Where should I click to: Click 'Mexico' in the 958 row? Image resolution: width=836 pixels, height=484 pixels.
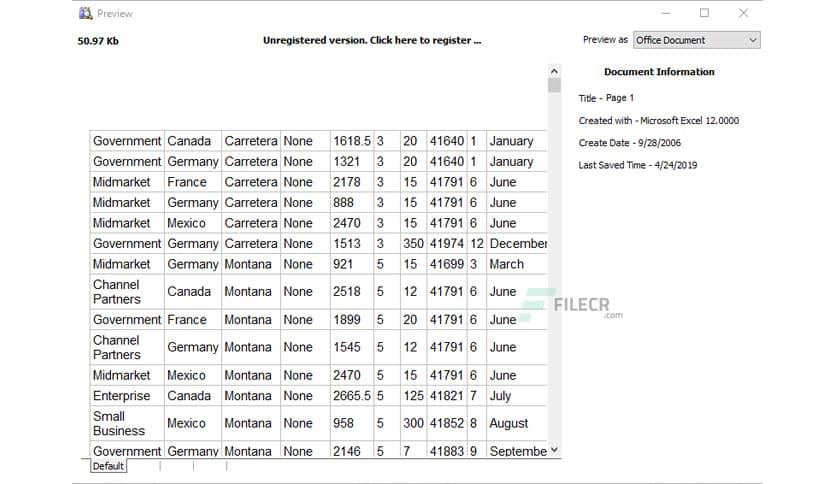193,423
